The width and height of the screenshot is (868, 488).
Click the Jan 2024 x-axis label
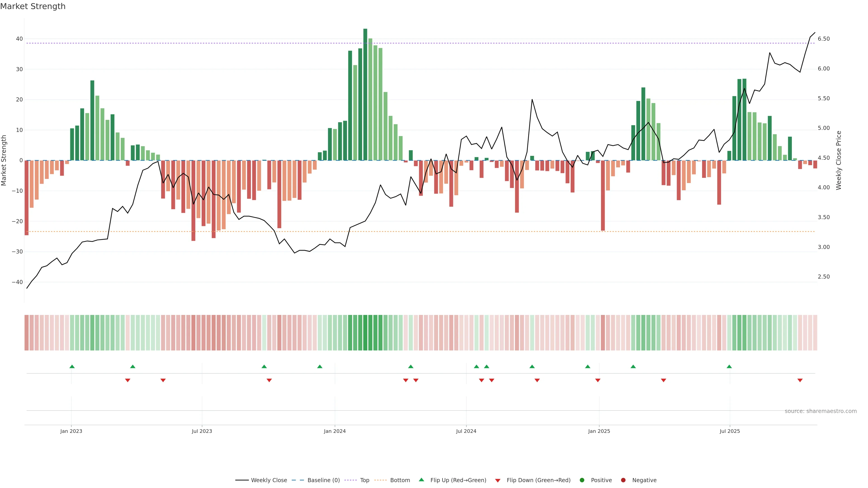(335, 431)
